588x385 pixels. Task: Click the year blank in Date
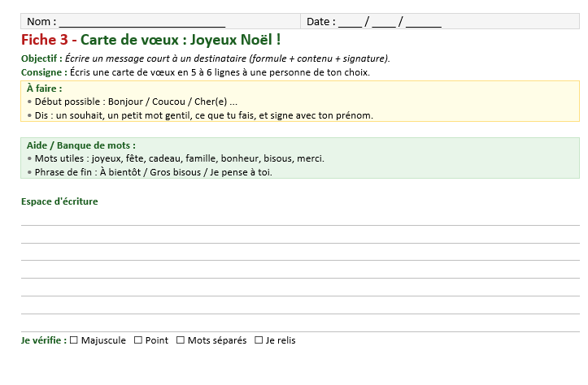pos(422,22)
